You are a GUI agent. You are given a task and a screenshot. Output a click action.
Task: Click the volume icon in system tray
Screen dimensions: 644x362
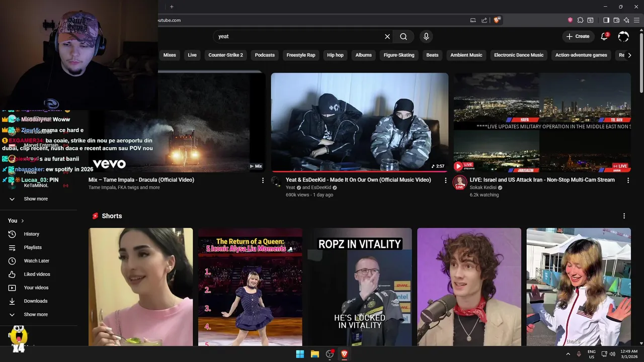pyautogui.click(x=612, y=354)
